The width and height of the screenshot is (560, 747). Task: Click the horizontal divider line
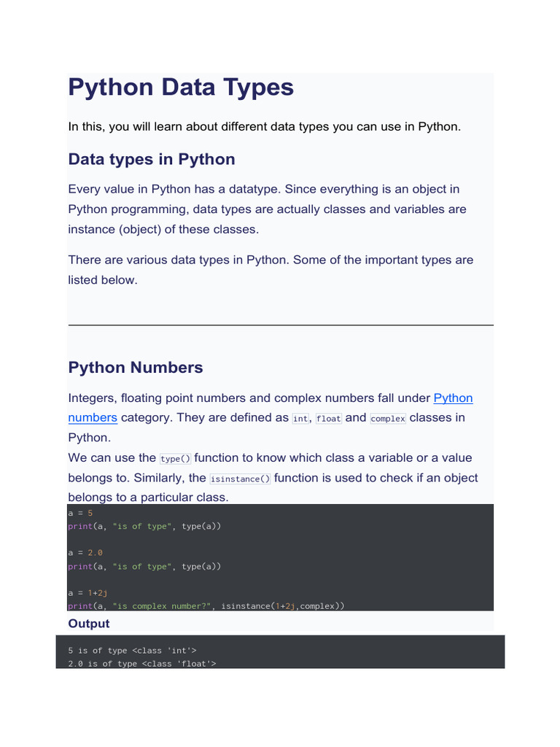[281, 325]
